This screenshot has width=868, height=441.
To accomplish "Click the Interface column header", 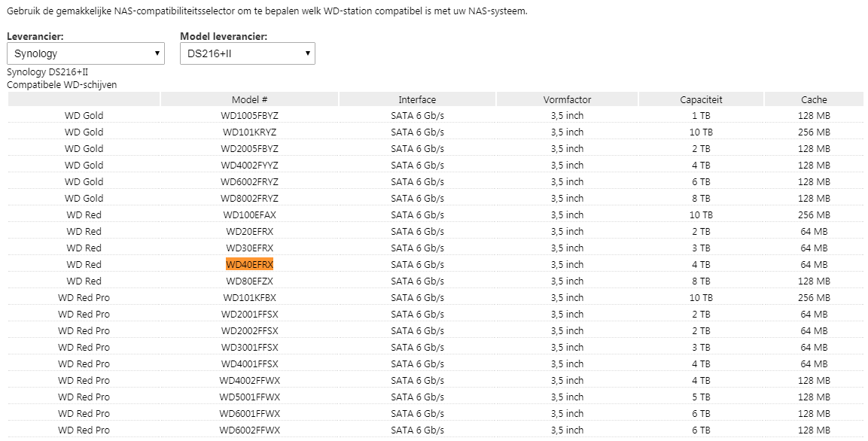I will click(x=417, y=99).
